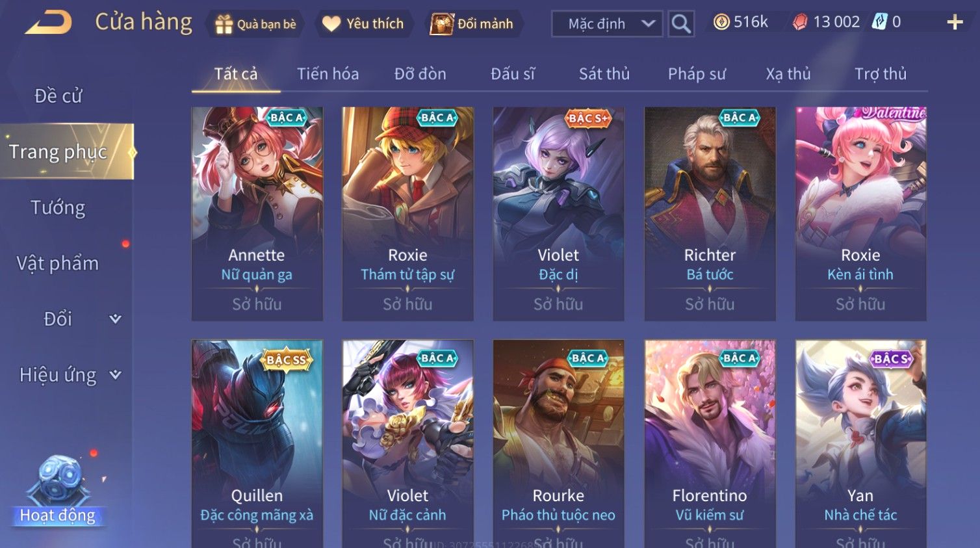Viewport: 980px width, 548px height.
Task: Switch to the Sát thủ tab
Action: (x=604, y=73)
